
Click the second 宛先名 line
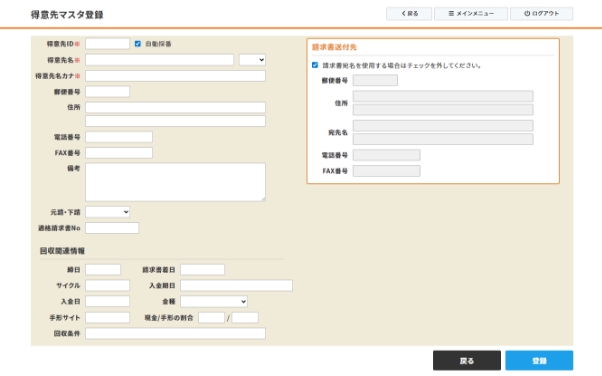tap(443, 139)
